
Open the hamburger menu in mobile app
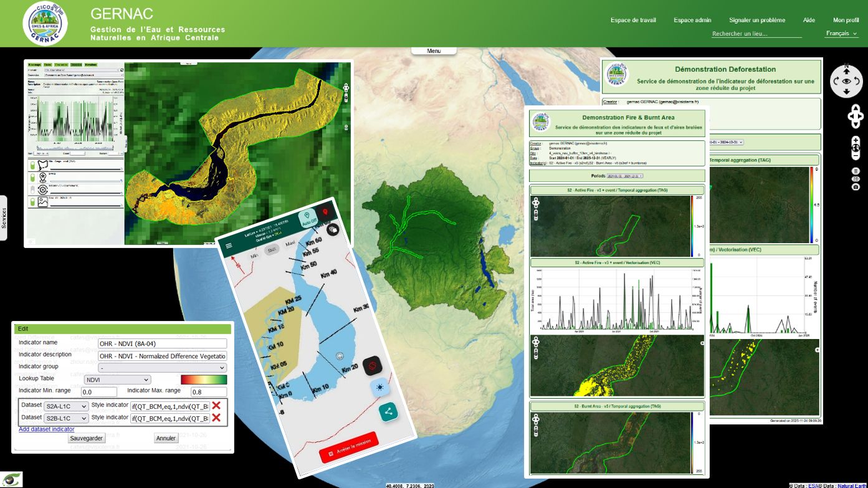[x=229, y=246]
